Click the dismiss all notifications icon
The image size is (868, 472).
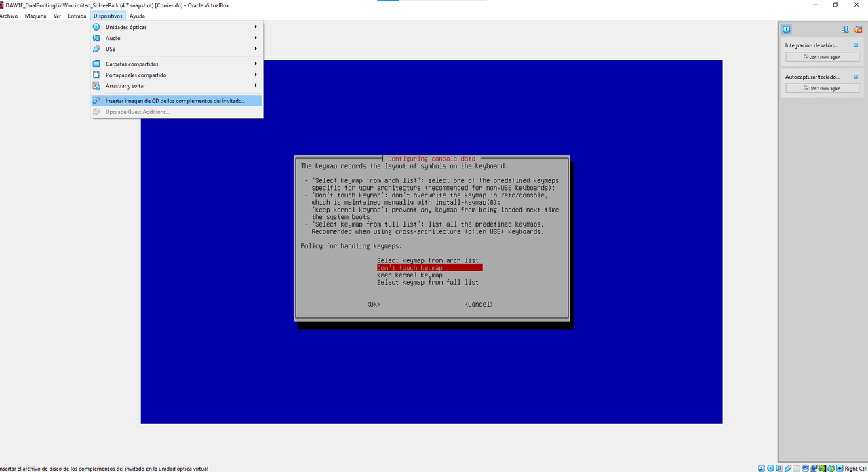(x=858, y=29)
